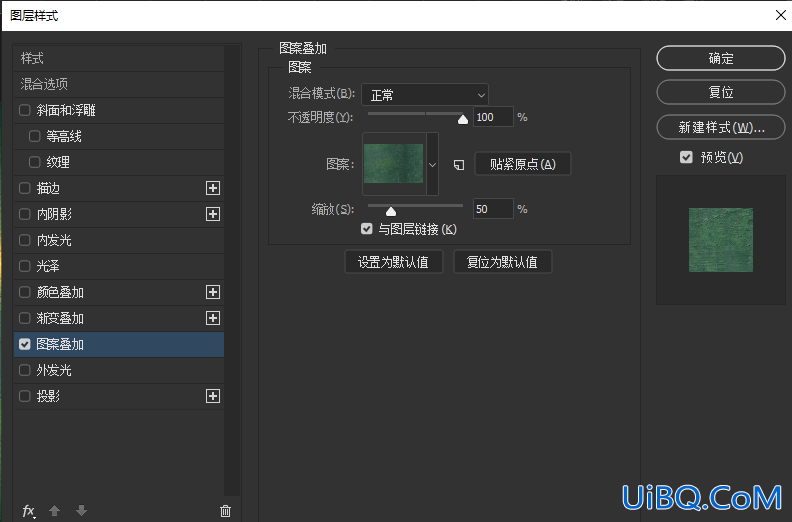Viewport: 792px width, 522px height.
Task: Enable the 渐变叠加 checkbox
Action: coord(24,318)
